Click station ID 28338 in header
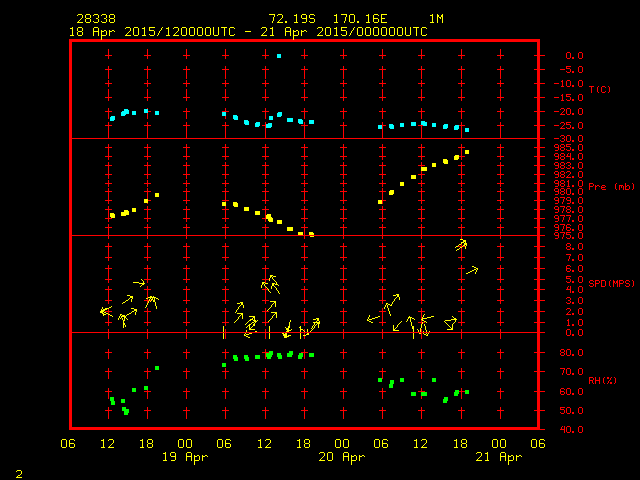The width and height of the screenshot is (640, 480). [95, 19]
